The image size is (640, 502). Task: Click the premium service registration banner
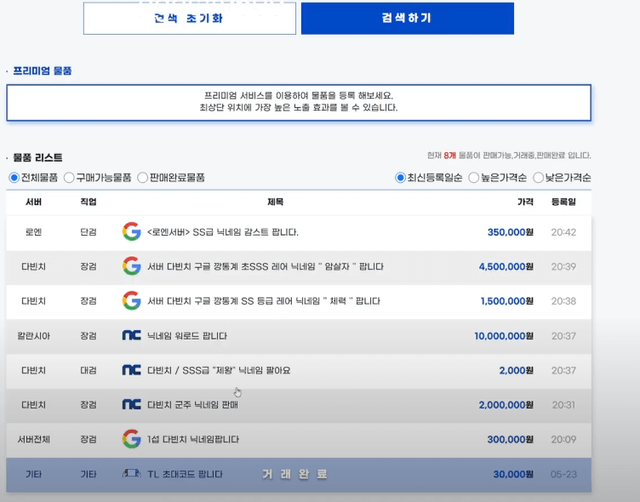(298, 101)
